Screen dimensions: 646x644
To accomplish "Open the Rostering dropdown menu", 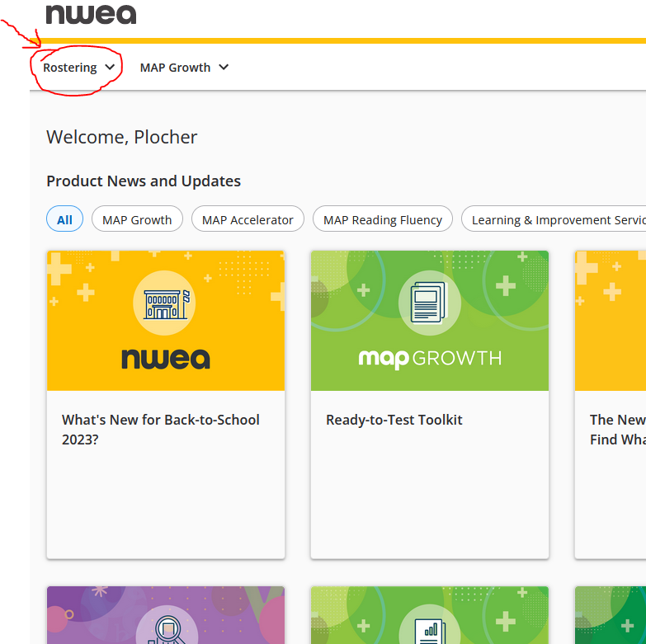I will click(78, 68).
